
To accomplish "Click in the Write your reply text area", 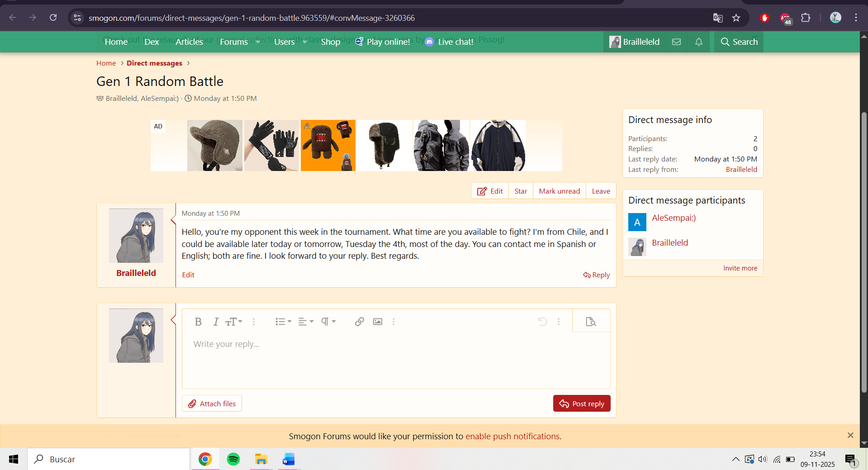I will point(396,360).
